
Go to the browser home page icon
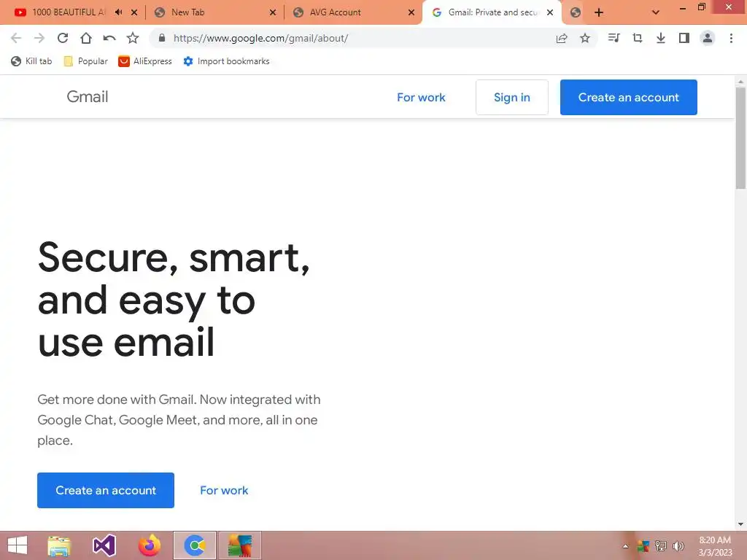(x=86, y=38)
